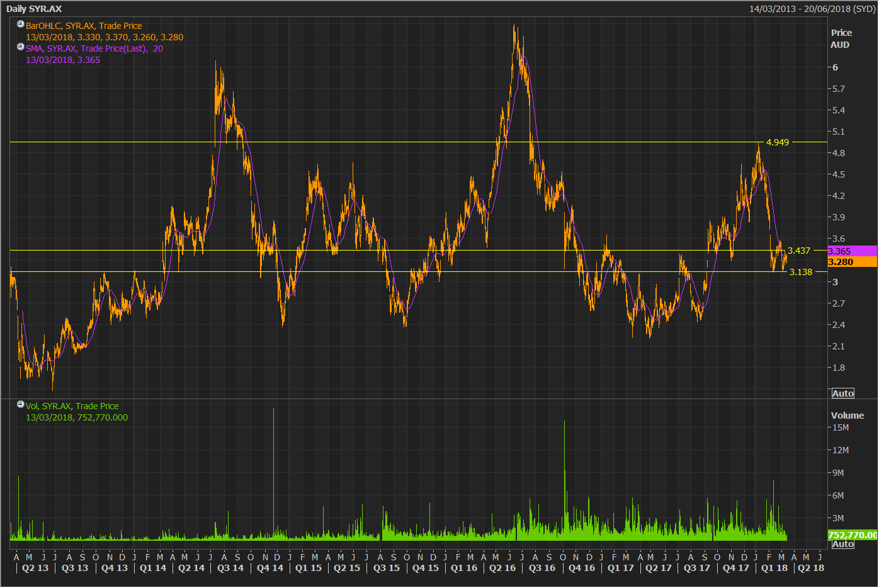
Task: Click the 4.2 tick on price axis
Action: (x=839, y=196)
